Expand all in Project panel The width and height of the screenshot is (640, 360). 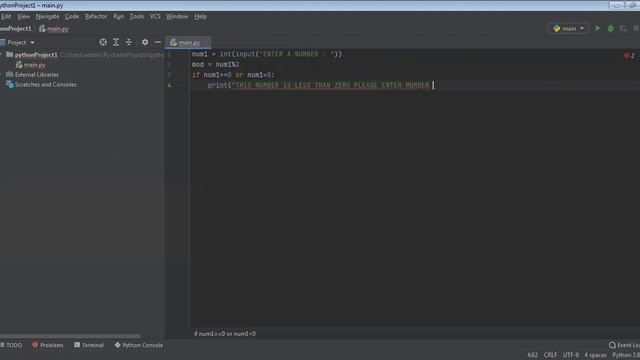point(116,42)
